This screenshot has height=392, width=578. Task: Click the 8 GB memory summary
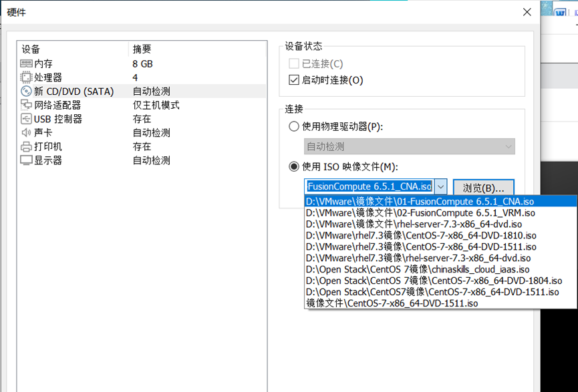[142, 63]
